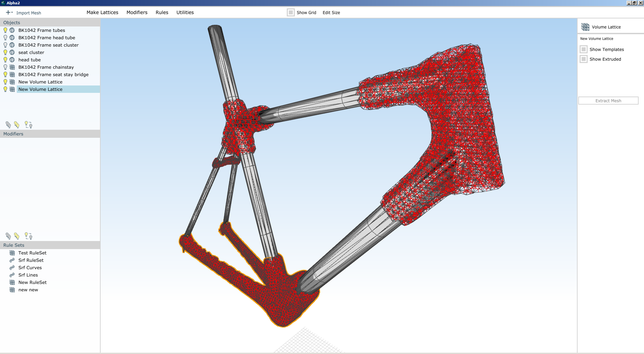Click the lattice icon next to New RuleSet
644x354 pixels.
point(12,282)
